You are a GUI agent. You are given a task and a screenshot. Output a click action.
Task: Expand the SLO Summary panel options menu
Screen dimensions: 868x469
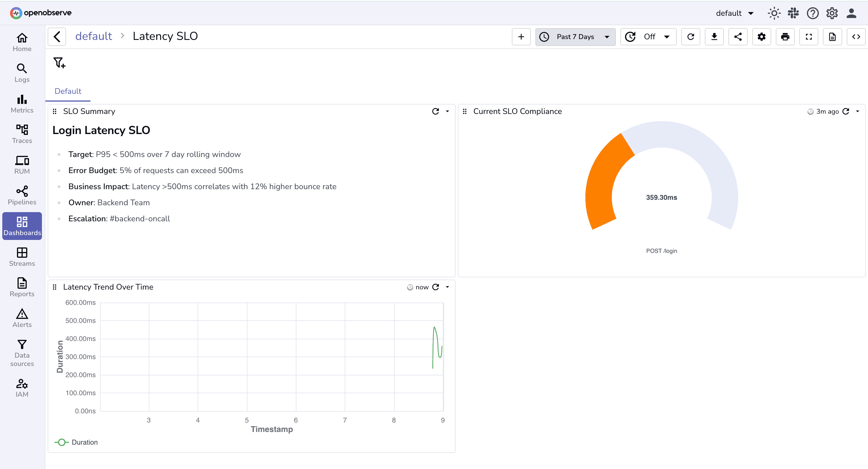pyautogui.click(x=447, y=111)
